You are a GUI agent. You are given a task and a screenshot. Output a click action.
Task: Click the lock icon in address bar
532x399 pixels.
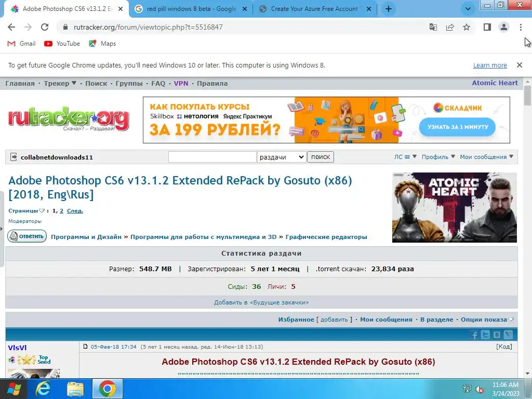pyautogui.click(x=65, y=27)
